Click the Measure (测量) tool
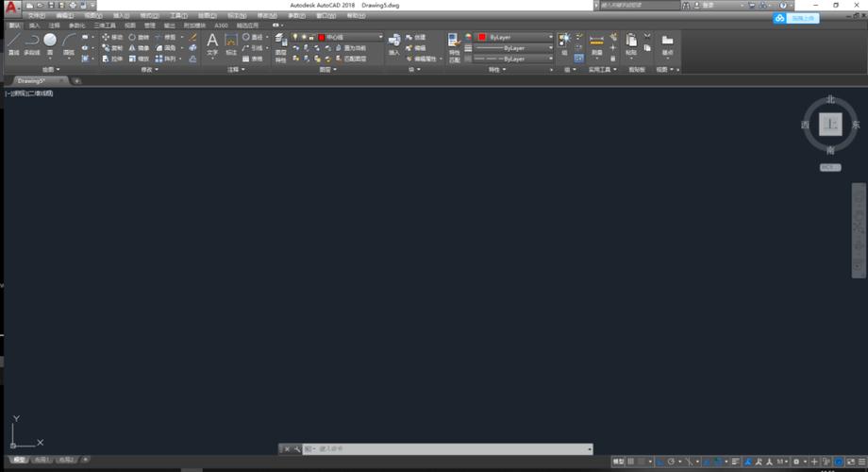This screenshot has height=472, width=868. (x=596, y=43)
